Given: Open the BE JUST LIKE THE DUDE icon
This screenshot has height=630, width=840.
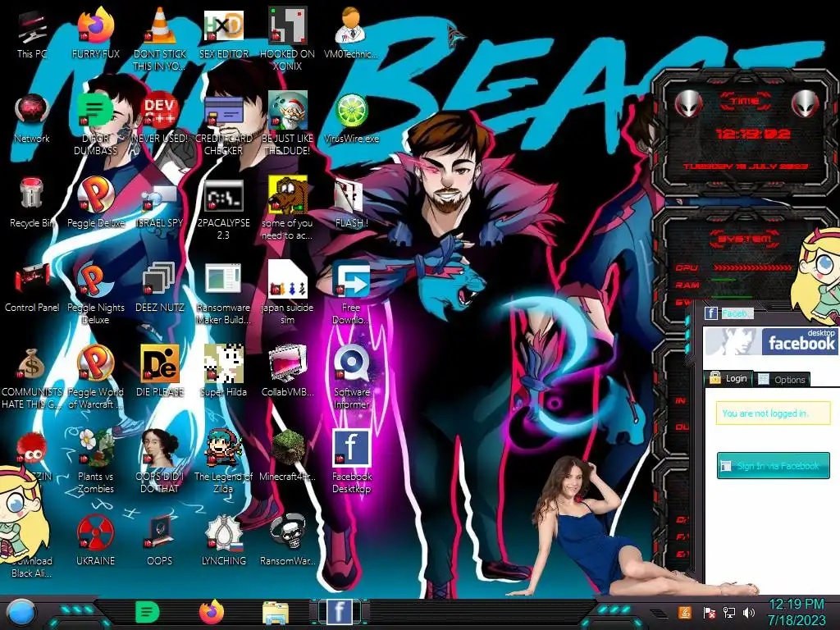Looking at the screenshot, I should point(288,111).
